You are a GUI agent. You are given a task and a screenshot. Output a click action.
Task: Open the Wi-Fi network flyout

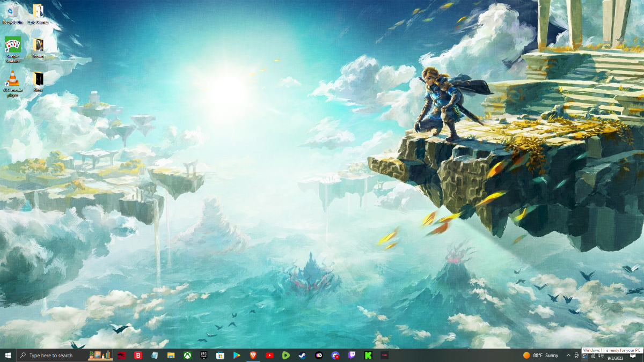coord(593,356)
